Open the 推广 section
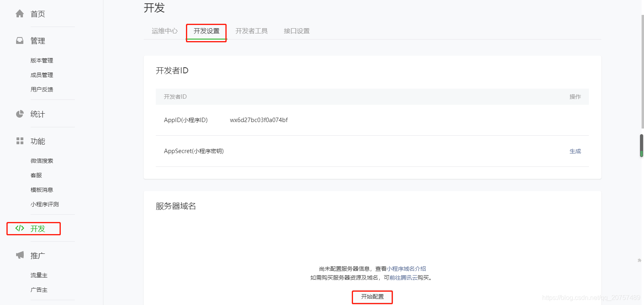The image size is (644, 305). (38, 255)
